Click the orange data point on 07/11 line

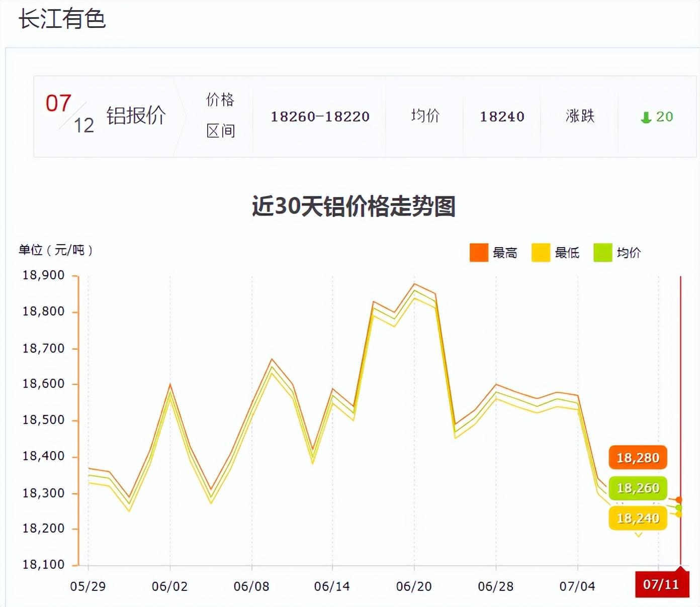click(679, 500)
